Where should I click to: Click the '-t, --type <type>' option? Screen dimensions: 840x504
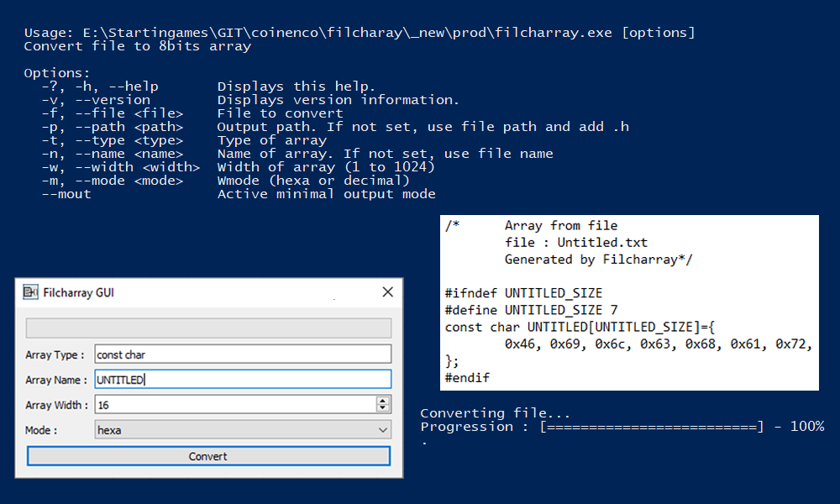(113, 140)
